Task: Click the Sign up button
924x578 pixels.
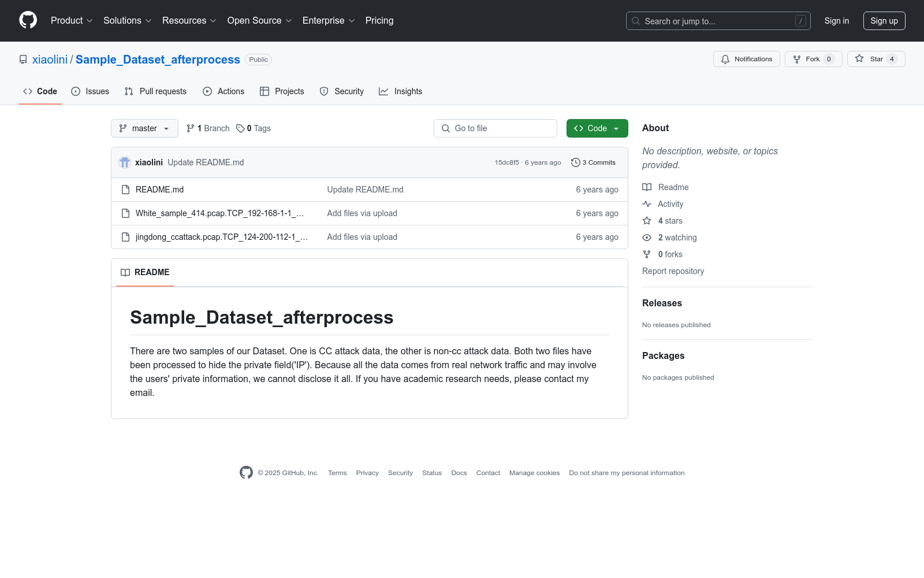Action: point(884,21)
